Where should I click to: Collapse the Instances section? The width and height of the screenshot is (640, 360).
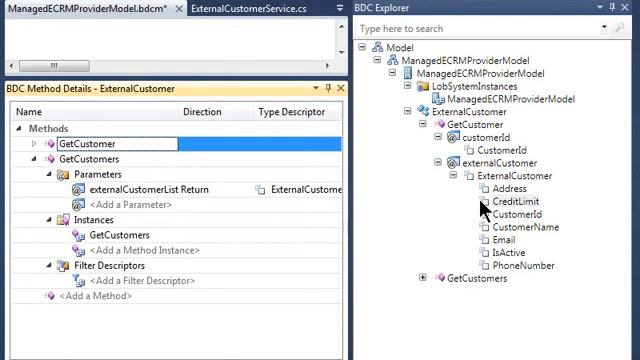(x=49, y=220)
